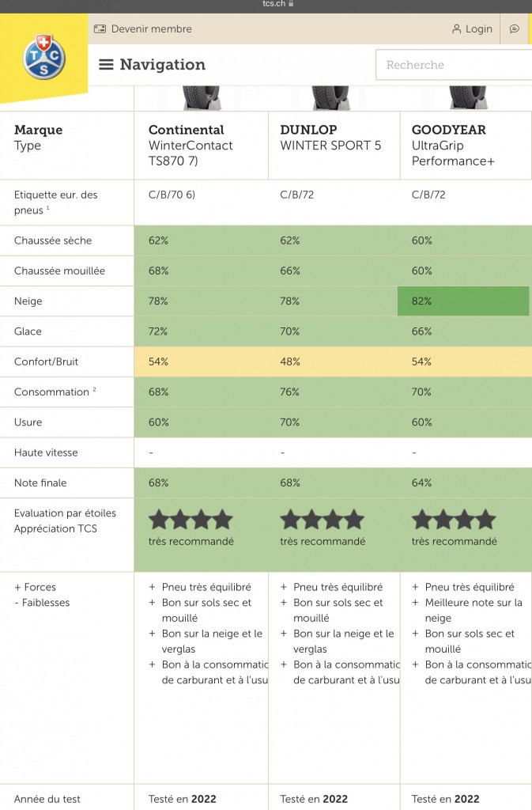532x810 pixels.
Task: Focus the Recherche search field
Action: (454, 65)
